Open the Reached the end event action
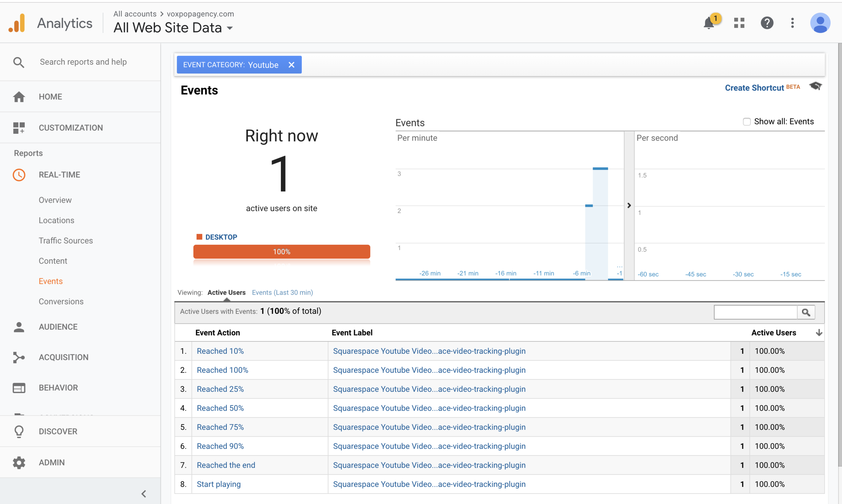The width and height of the screenshot is (842, 504). click(x=226, y=465)
